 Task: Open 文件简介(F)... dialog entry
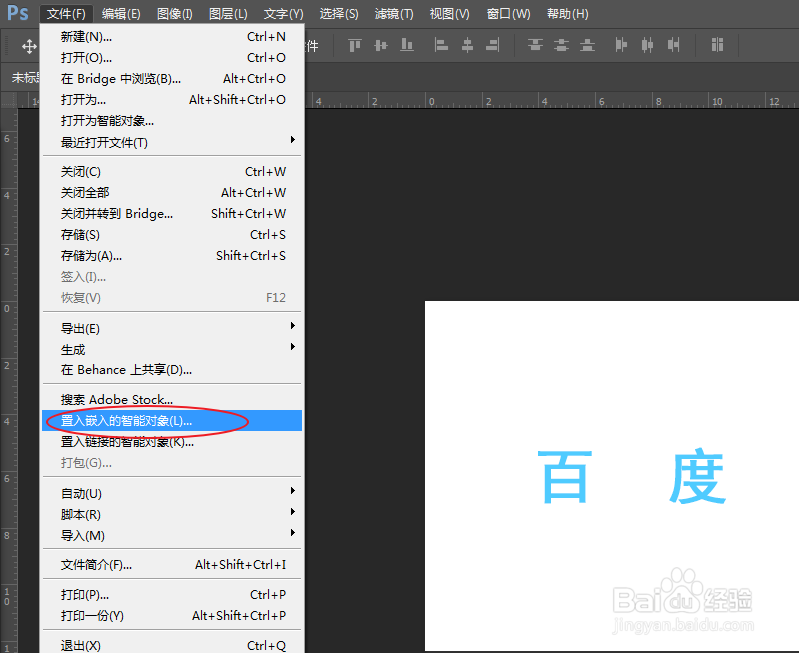click(172, 564)
